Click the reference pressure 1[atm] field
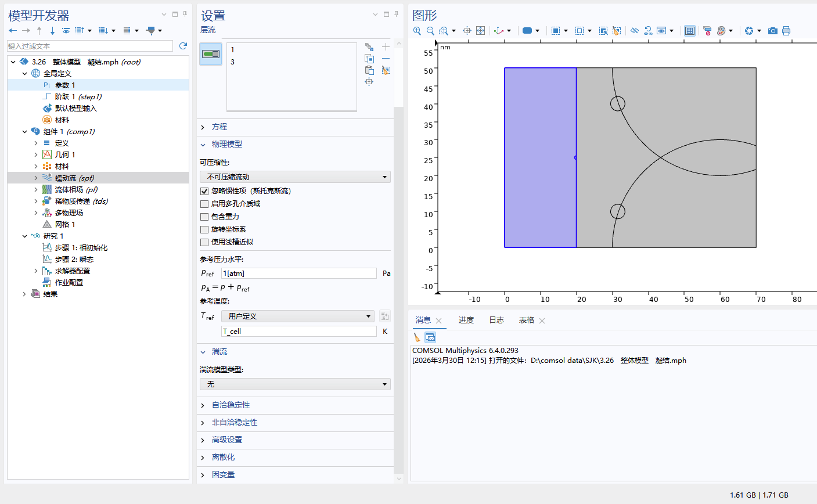This screenshot has width=817, height=504. click(299, 273)
